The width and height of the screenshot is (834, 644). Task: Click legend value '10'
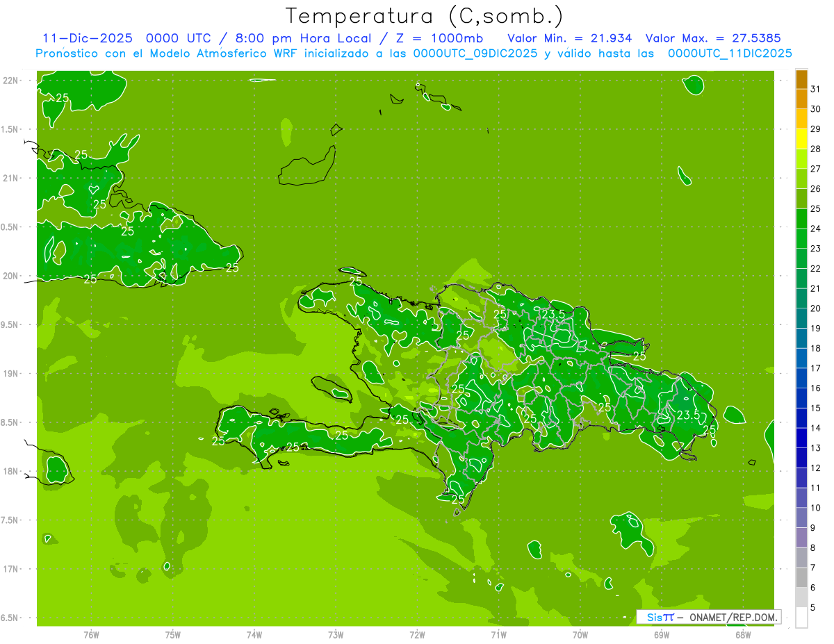click(816, 508)
